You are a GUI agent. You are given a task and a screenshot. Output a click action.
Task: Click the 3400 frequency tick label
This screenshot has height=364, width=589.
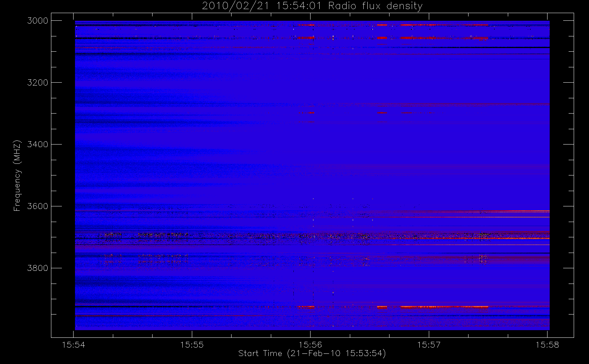coord(38,145)
